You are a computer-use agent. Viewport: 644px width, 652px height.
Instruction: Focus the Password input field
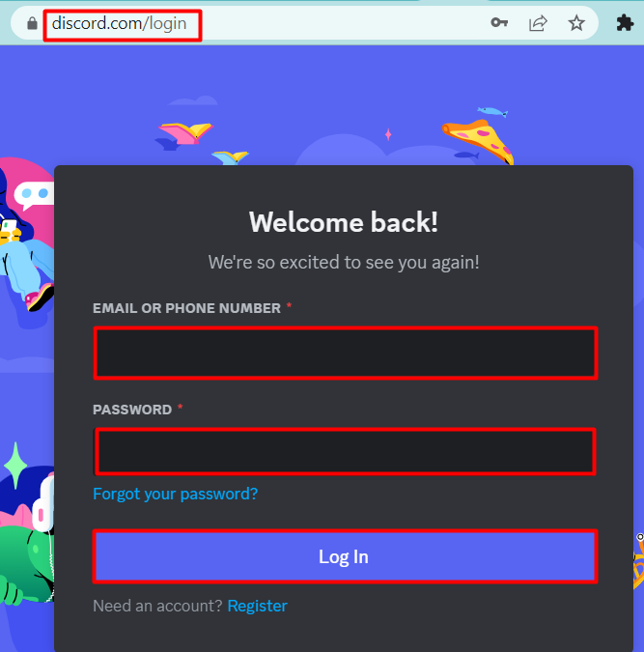[x=346, y=452]
